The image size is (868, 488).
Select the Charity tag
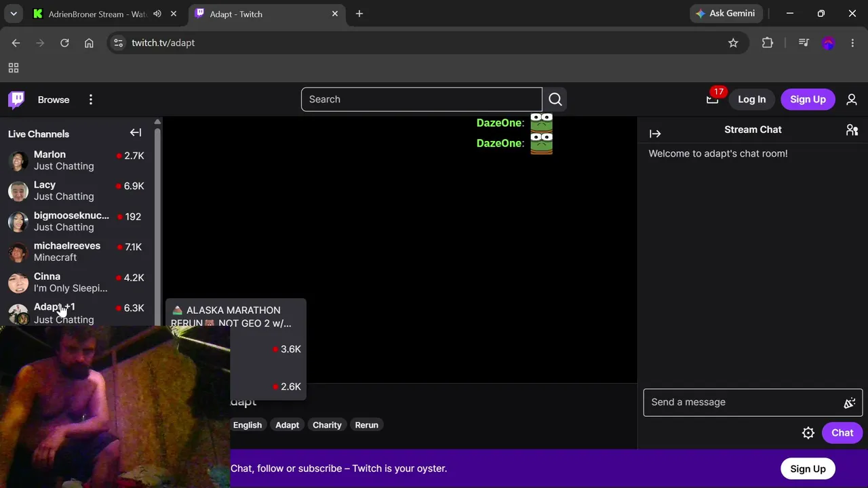[327, 425]
